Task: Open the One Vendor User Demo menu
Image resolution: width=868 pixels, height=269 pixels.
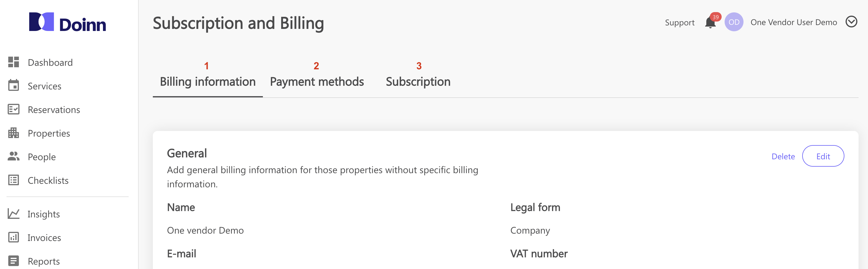Action: tap(794, 22)
